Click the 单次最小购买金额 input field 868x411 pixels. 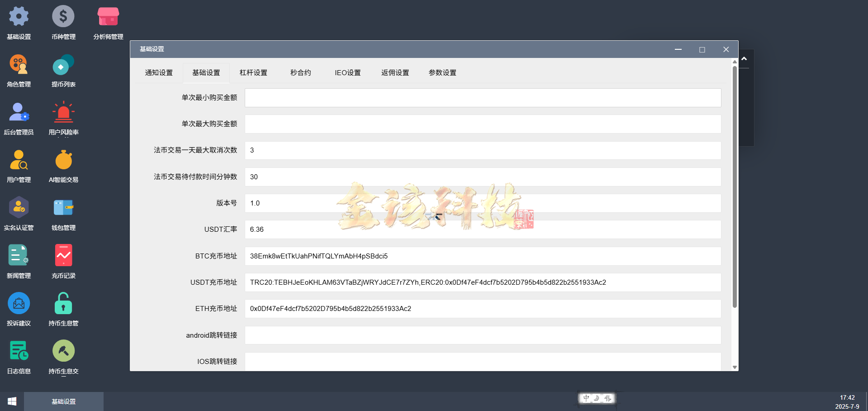tap(482, 97)
